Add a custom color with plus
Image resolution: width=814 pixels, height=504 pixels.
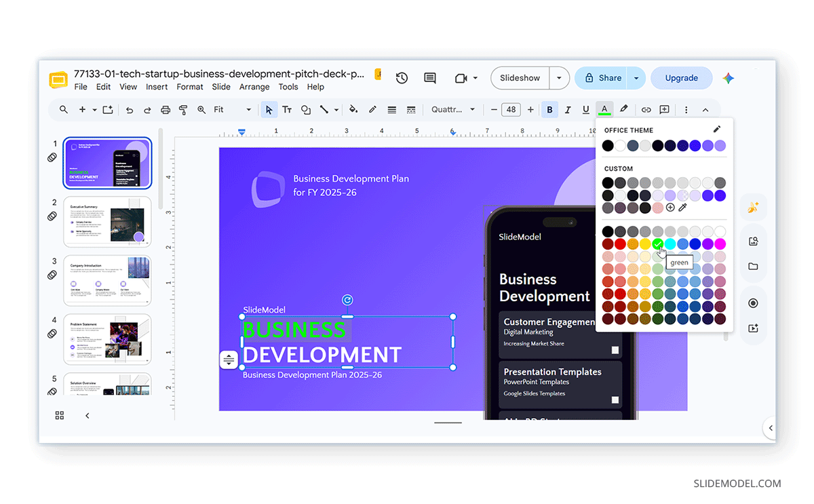pos(670,208)
